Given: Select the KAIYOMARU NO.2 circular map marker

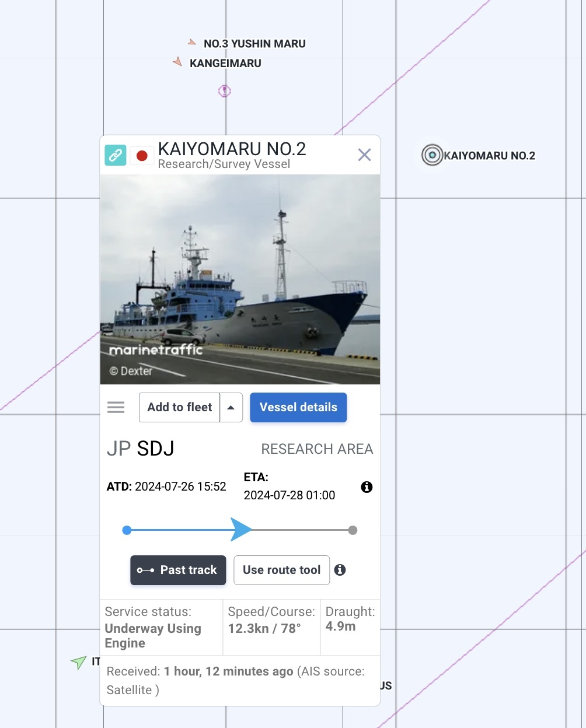Looking at the screenshot, I should tap(432, 155).
